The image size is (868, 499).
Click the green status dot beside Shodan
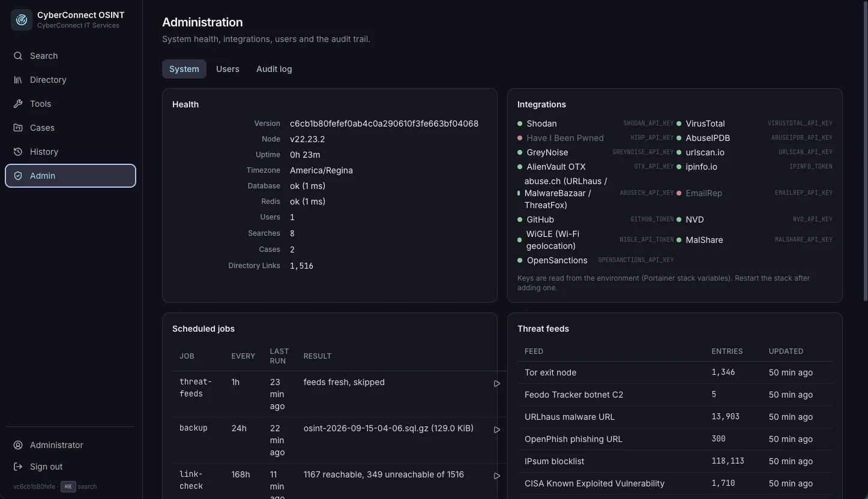coord(520,124)
